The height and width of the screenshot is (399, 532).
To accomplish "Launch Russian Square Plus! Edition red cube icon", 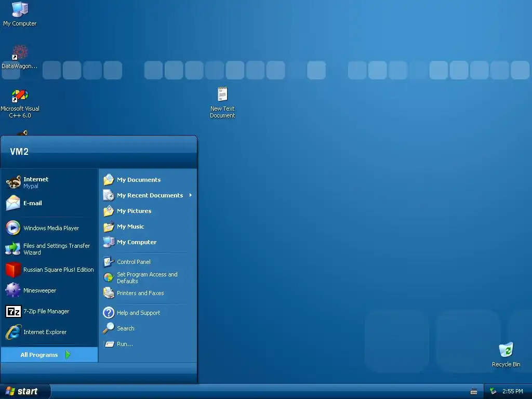I will tap(13, 270).
